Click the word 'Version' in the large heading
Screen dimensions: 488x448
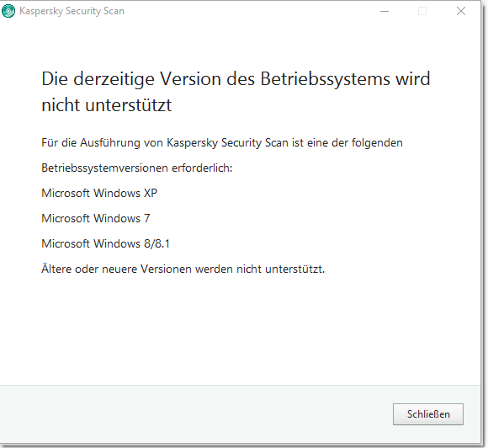click(191, 79)
